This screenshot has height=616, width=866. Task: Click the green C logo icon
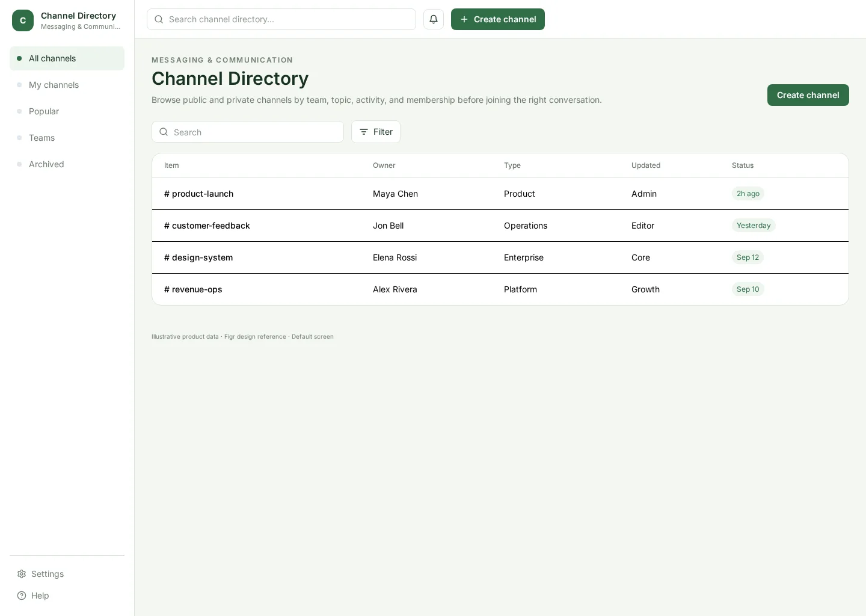pyautogui.click(x=23, y=20)
